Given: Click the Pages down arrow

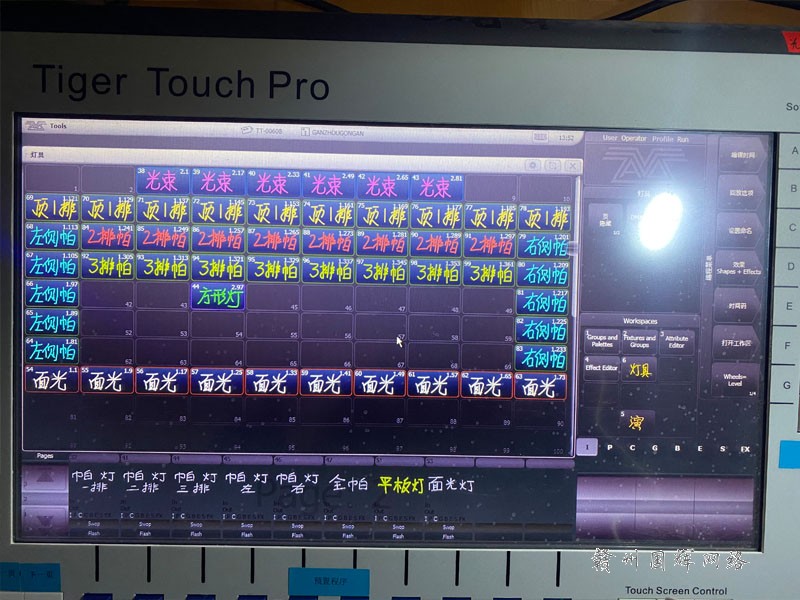Looking at the screenshot, I should click(45, 520).
